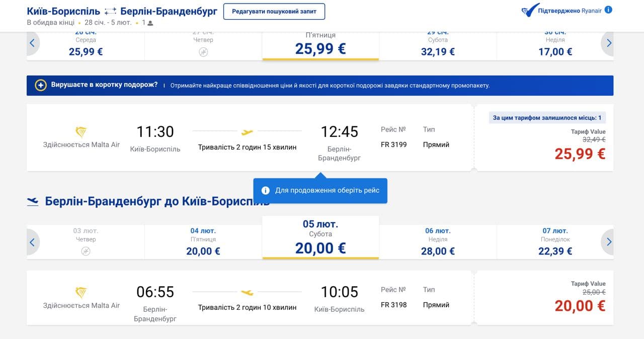Image resolution: width=644 pixels, height=339 pixels.
Task: Choose the 25,99 € Value fare outbound
Action: click(x=580, y=154)
